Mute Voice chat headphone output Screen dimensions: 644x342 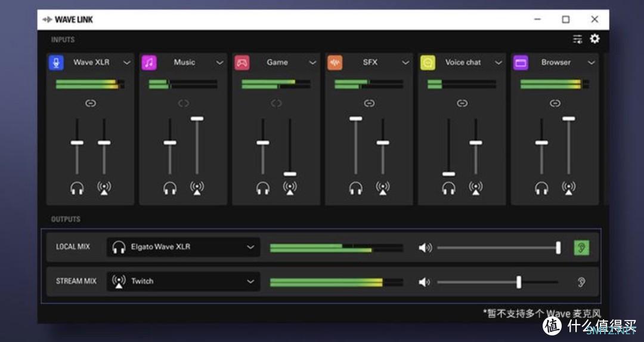[448, 188]
